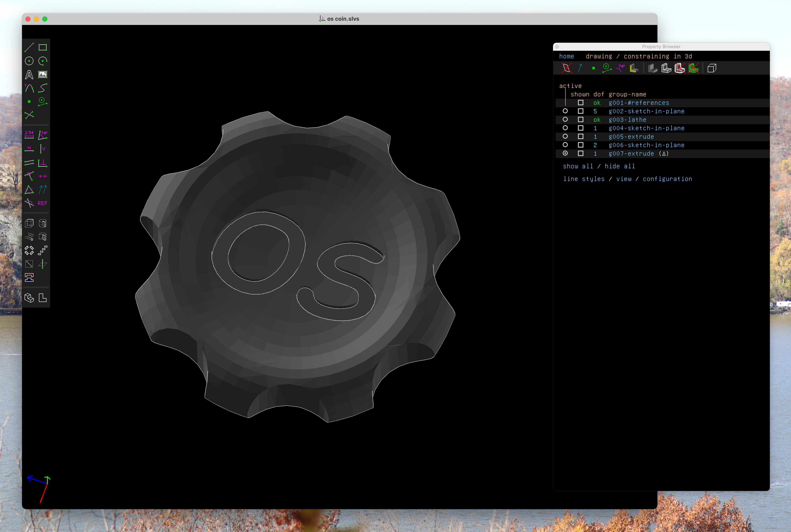791x532 pixels.
Task: Create new extrude group from toolbar cube
Action: point(29,223)
